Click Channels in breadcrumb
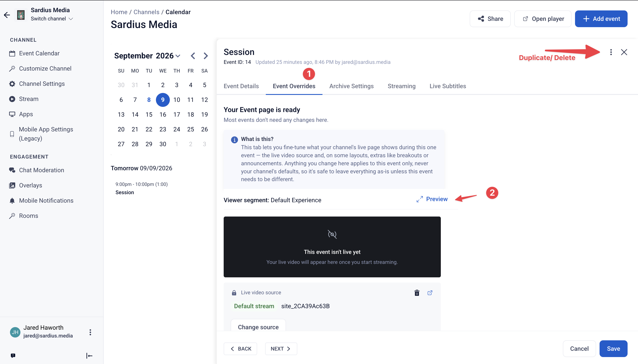Image resolution: width=638 pixels, height=364 pixels. [146, 12]
